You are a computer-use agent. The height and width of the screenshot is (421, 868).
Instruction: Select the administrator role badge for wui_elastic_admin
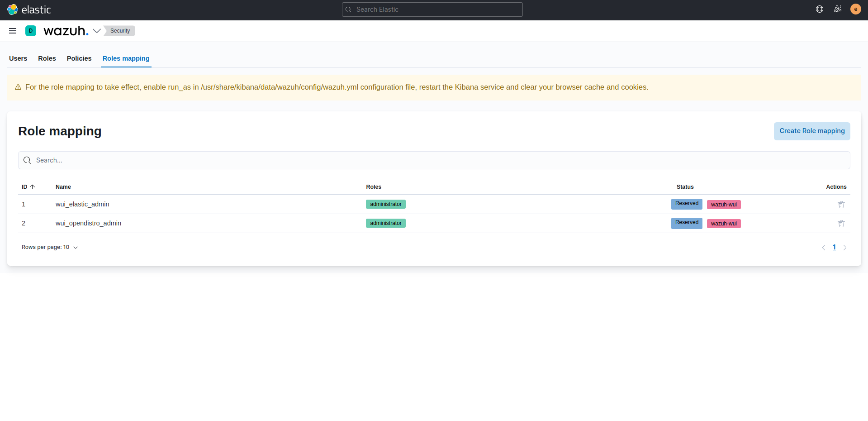pyautogui.click(x=385, y=204)
